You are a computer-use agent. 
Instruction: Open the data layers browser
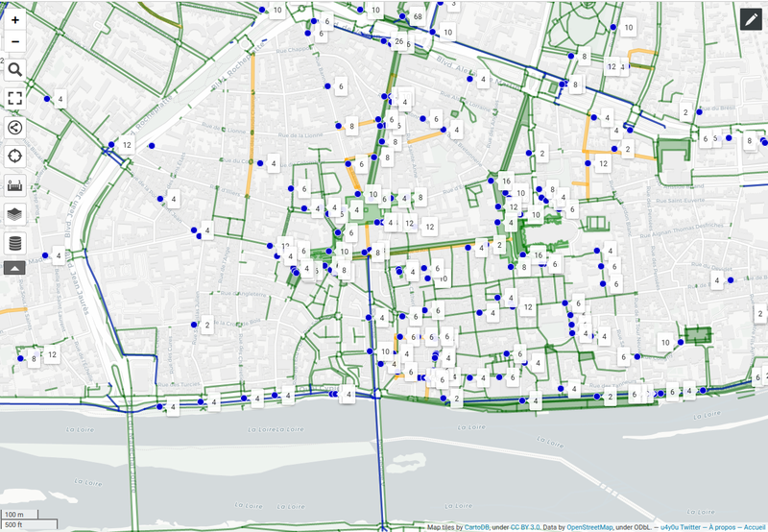pyautogui.click(x=15, y=243)
